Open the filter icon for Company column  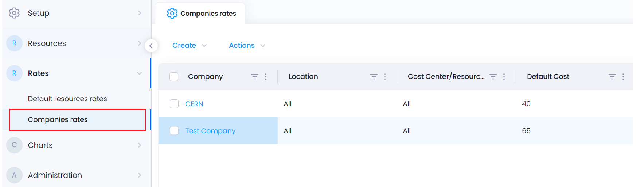[x=255, y=77]
